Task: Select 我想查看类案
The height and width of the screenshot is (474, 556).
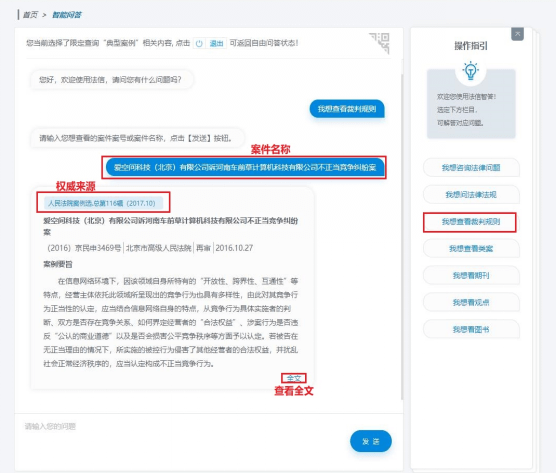Action: click(471, 249)
